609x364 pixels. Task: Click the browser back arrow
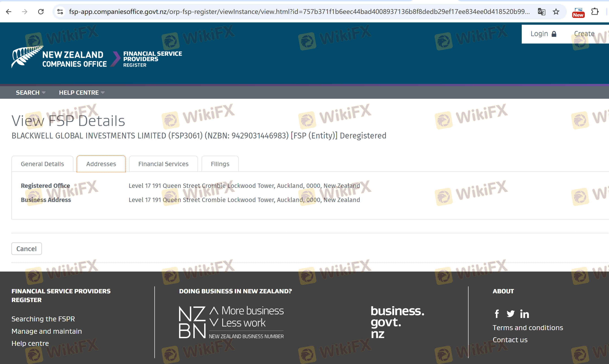tap(9, 11)
